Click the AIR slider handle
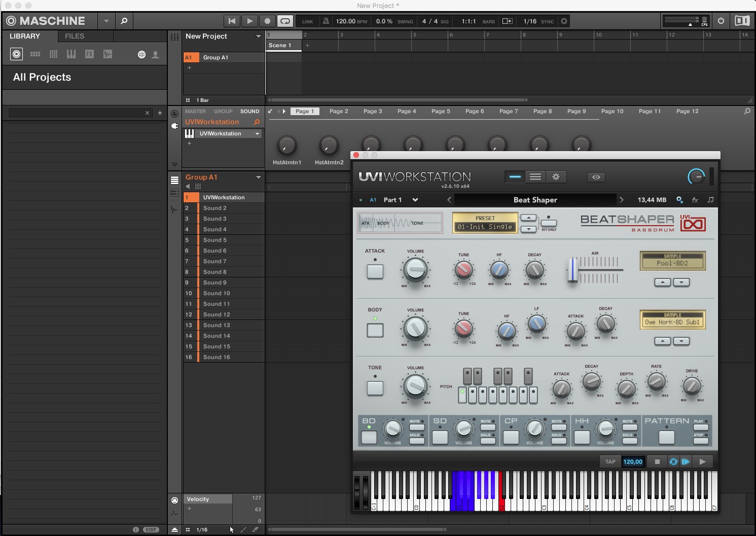Viewport: 756px width, 536px height. point(572,269)
